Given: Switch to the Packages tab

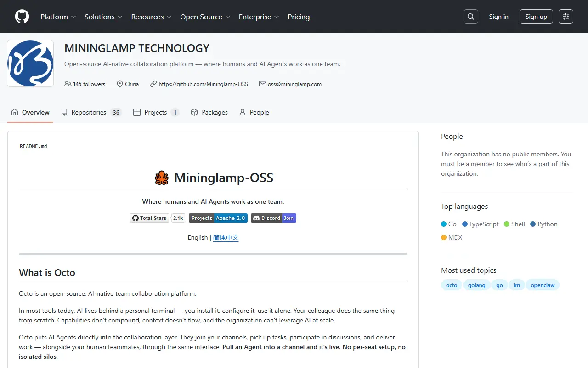Looking at the screenshot, I should [x=209, y=112].
